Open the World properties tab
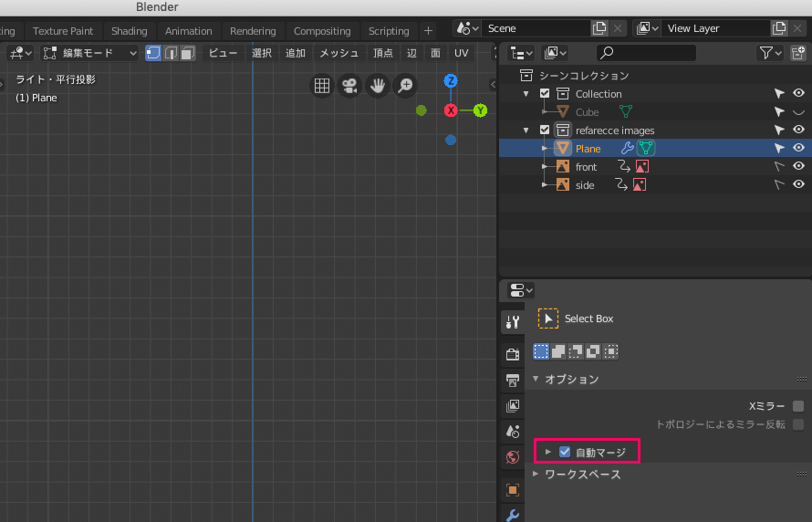 point(513,458)
